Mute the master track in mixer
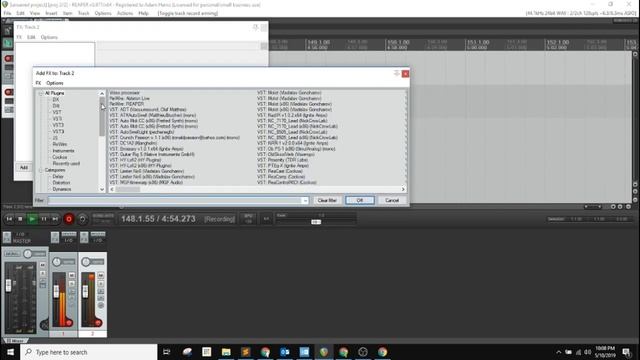Viewport: 640px width, 360px height. 42,265
